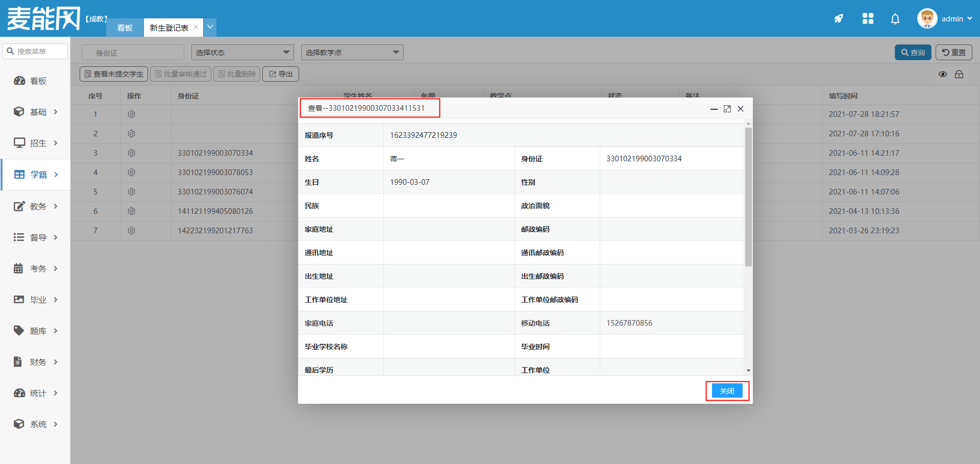Click the admin avatar picture
The image size is (980, 464).
[x=927, y=19]
